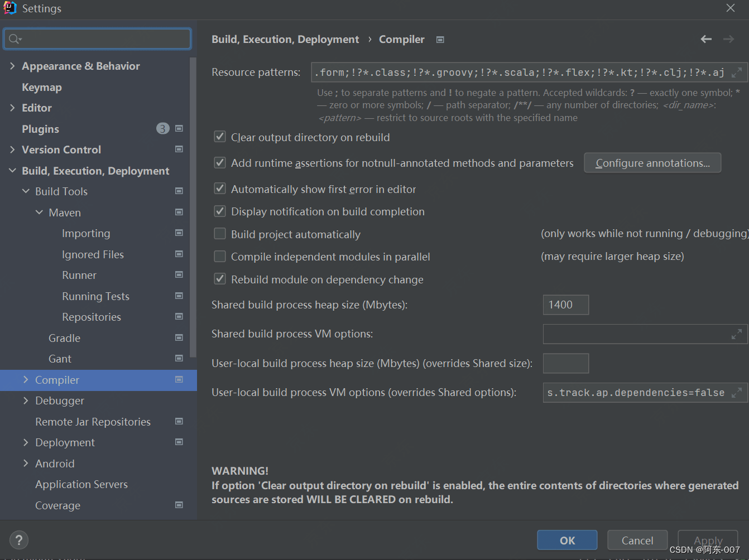Expand the Appearance & Behavior section
Image resolution: width=749 pixels, height=560 pixels.
(x=12, y=66)
